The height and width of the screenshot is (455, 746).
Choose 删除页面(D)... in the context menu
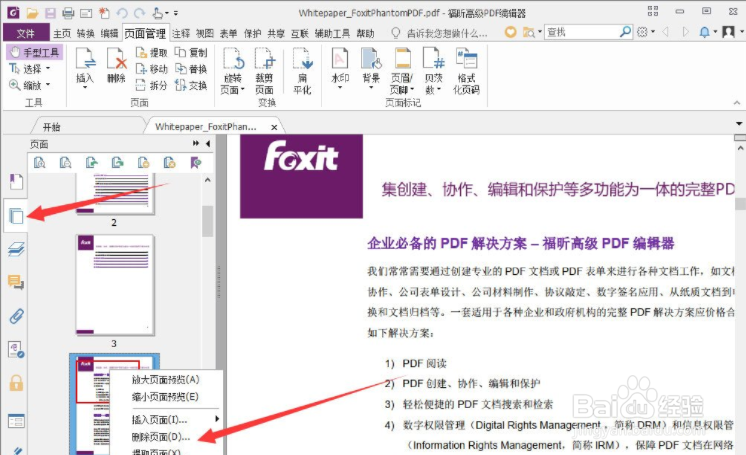point(161,437)
